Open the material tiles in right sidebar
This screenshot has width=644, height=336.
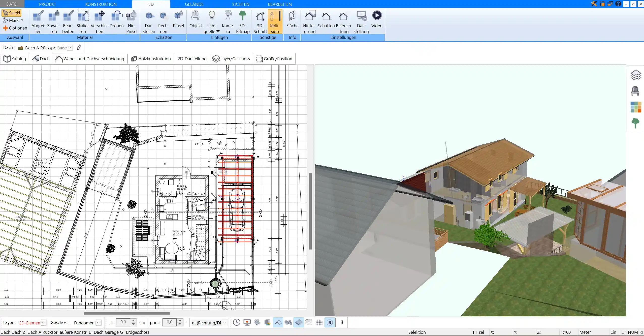(636, 107)
